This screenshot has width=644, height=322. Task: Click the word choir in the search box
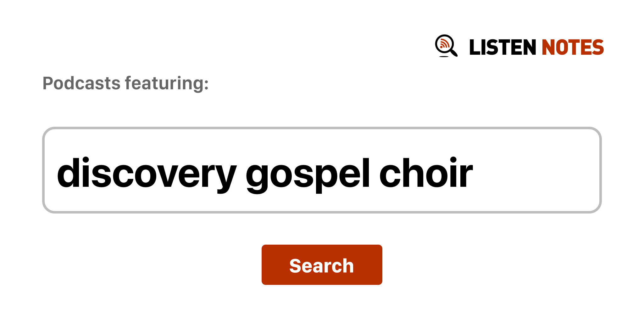coord(425,173)
